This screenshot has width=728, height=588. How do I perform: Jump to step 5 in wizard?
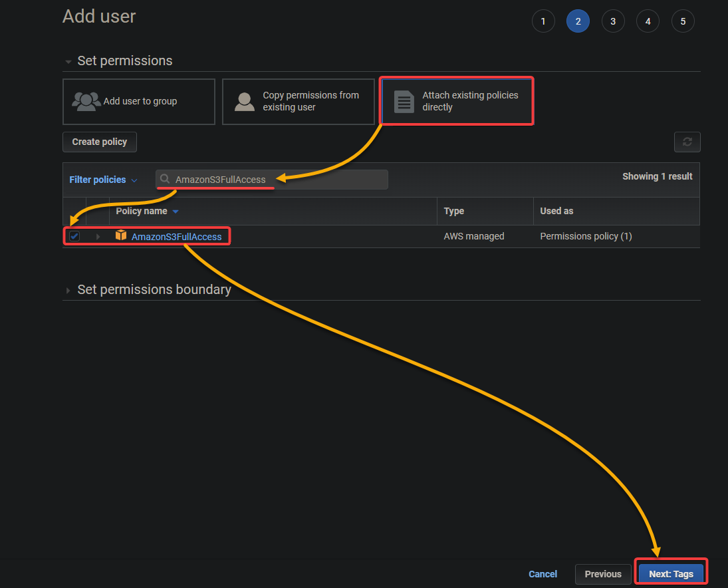683,21
